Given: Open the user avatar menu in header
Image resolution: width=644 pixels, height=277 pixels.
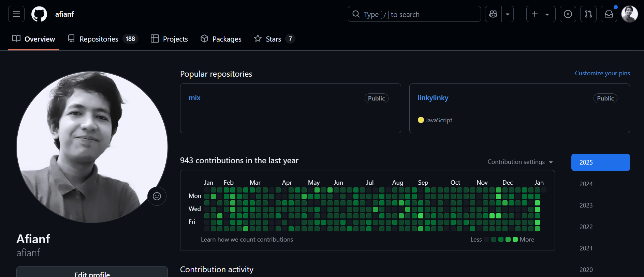Looking at the screenshot, I should tap(629, 14).
